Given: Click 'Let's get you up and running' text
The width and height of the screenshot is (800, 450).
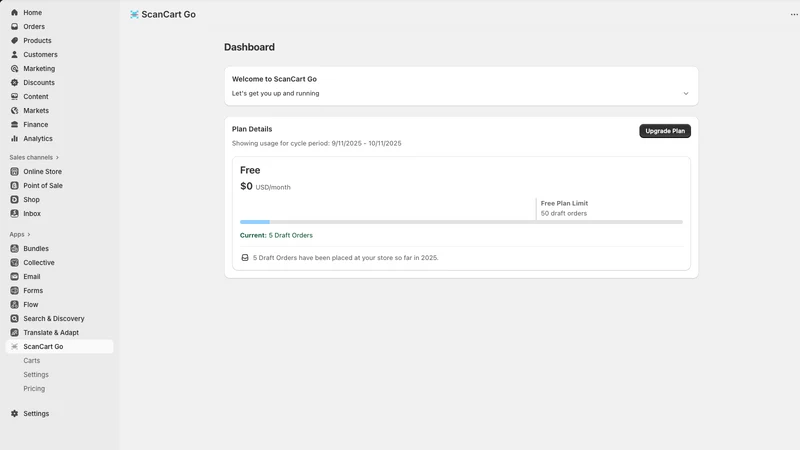Looking at the screenshot, I should [x=276, y=93].
